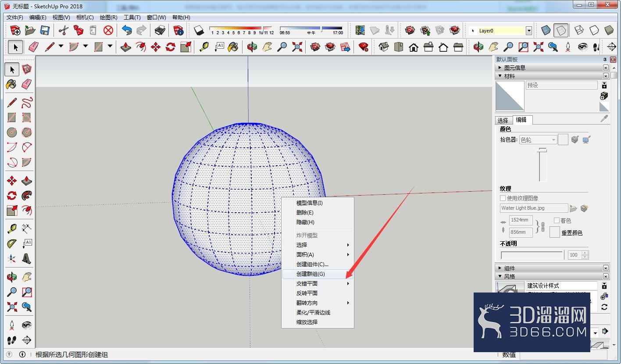
Task: Switch to Shaded style cube
Action: coord(609,30)
